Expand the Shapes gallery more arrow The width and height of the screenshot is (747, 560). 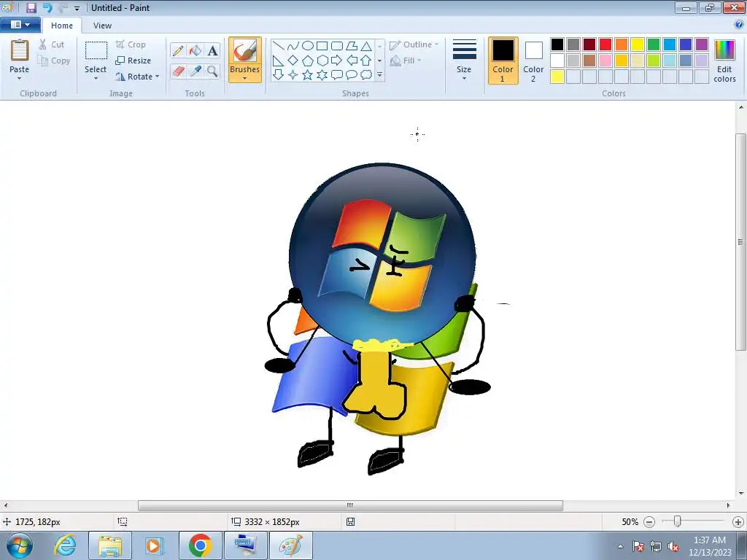[x=379, y=75]
